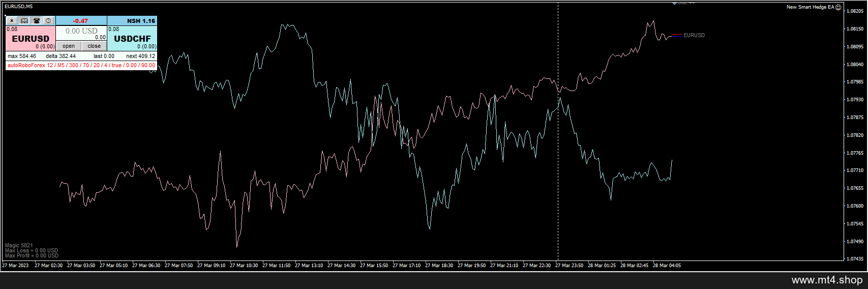Click the EURUSD line label on the chart
The height and width of the screenshot is (289, 868).
tap(694, 35)
